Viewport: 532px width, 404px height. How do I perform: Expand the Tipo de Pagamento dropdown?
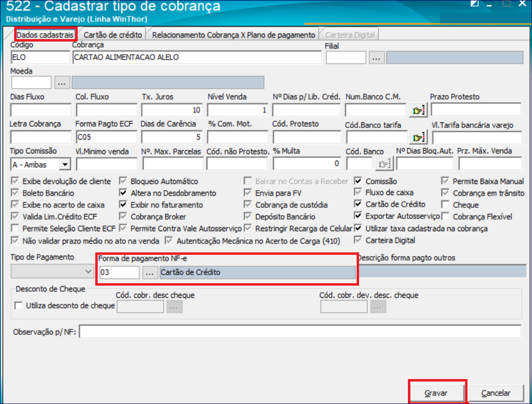(x=88, y=271)
